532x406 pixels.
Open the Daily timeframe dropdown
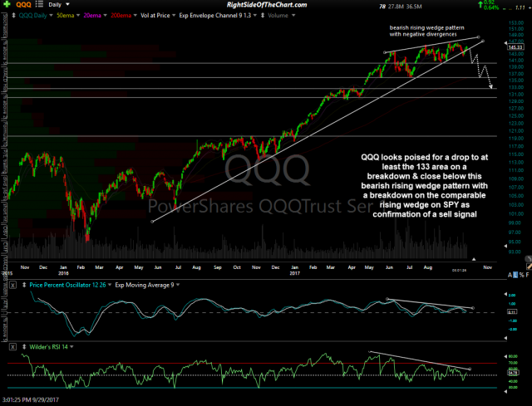[x=67, y=4]
